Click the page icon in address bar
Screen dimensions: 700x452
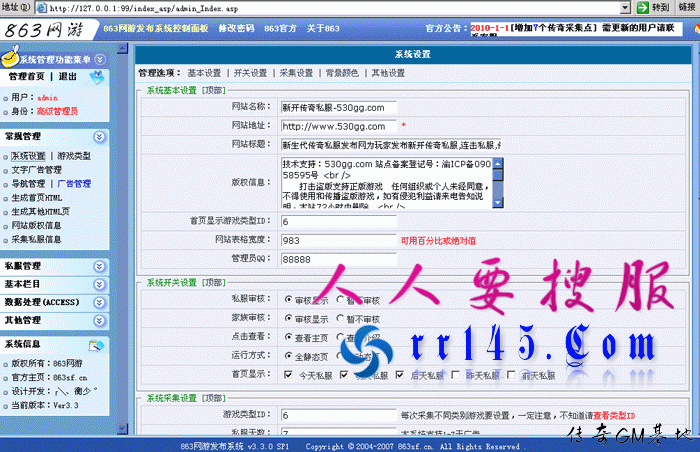pyautogui.click(x=40, y=7)
